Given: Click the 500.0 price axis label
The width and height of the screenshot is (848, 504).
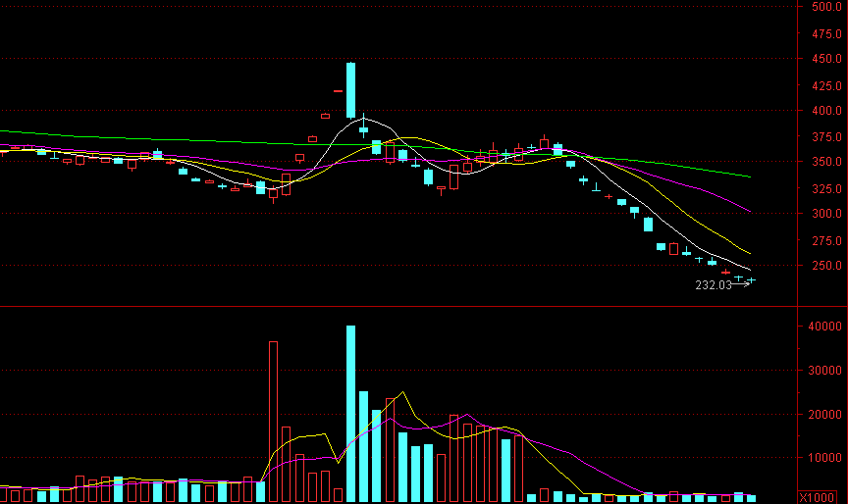Looking at the screenshot, I should (826, 7).
